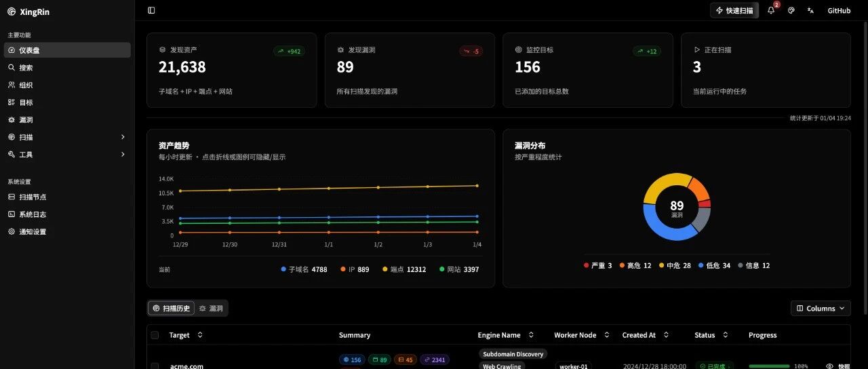Image resolution: width=868 pixels, height=369 pixels.
Task: Click the 工具 wrench icon in sidebar
Action: pyautogui.click(x=12, y=155)
